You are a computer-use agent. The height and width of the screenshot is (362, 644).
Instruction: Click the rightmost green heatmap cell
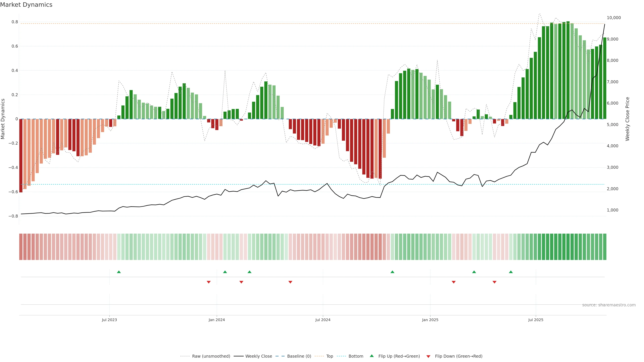click(604, 247)
